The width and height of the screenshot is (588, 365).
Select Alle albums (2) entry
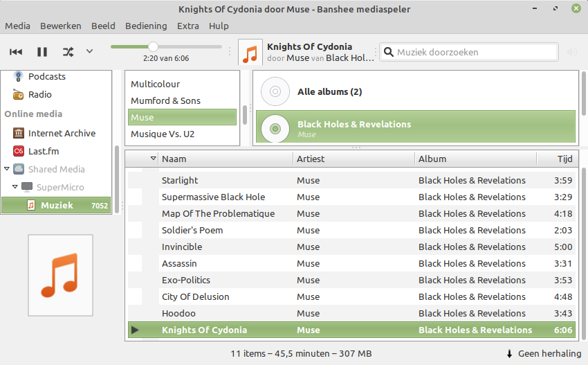[329, 91]
